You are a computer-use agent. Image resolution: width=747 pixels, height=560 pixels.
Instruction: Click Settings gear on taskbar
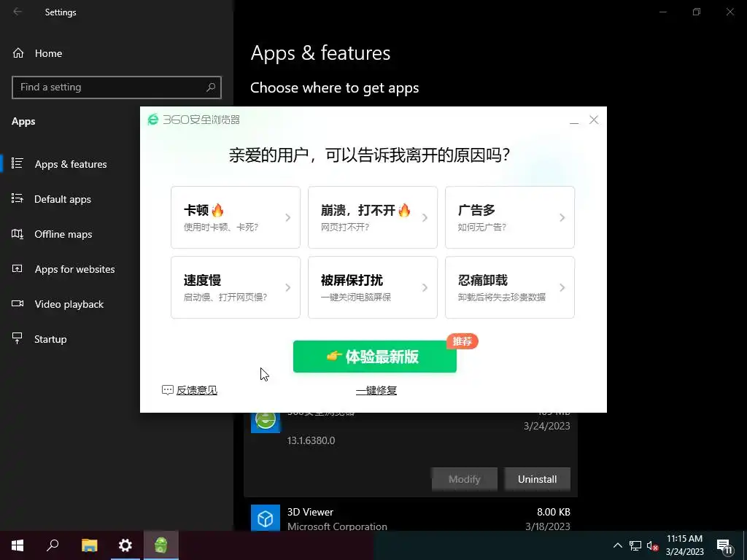point(125,545)
